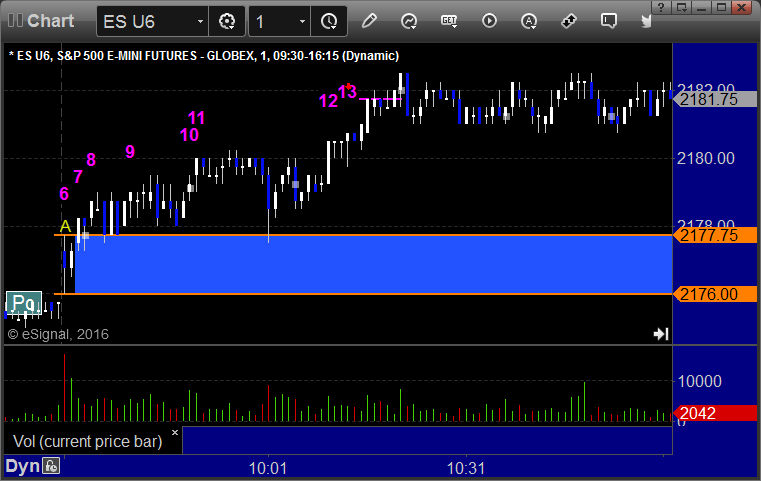Click the yellow 'A' marker on chart

(65, 226)
